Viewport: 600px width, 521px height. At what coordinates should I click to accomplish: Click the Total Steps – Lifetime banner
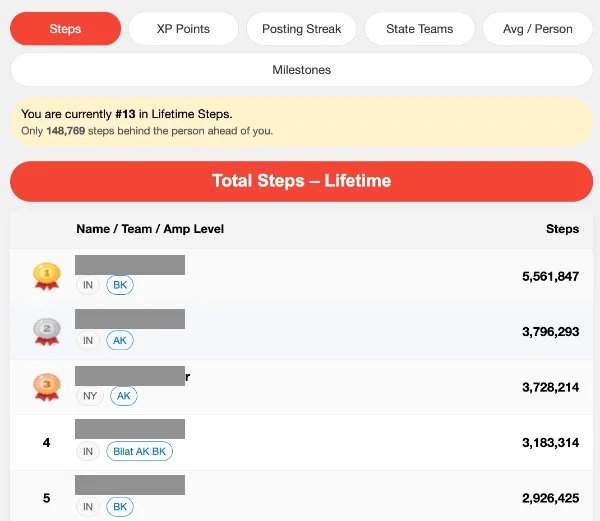pyautogui.click(x=302, y=181)
